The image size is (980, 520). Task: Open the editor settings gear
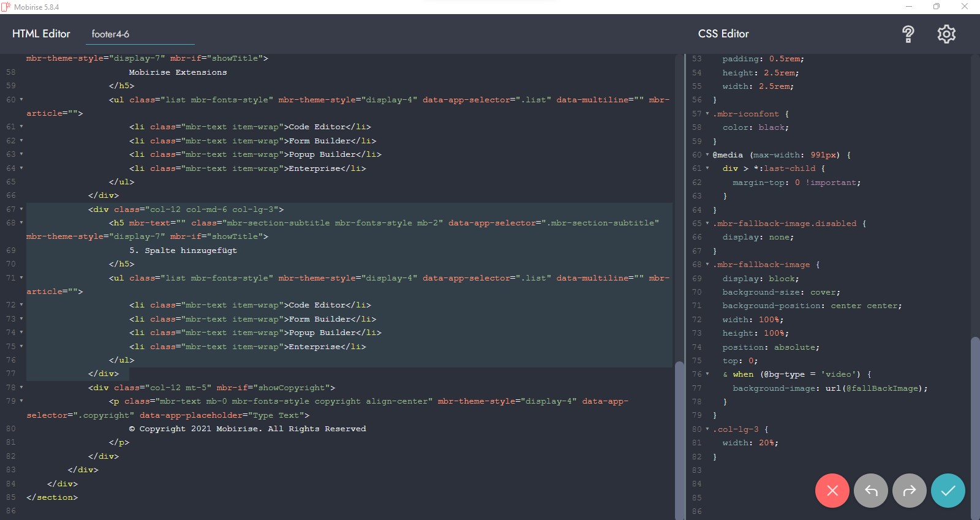[x=946, y=34]
